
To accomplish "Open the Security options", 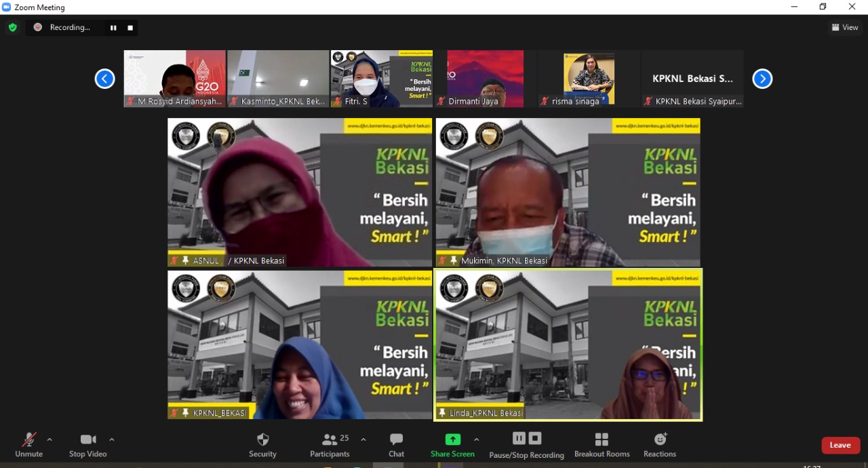I will point(262,444).
